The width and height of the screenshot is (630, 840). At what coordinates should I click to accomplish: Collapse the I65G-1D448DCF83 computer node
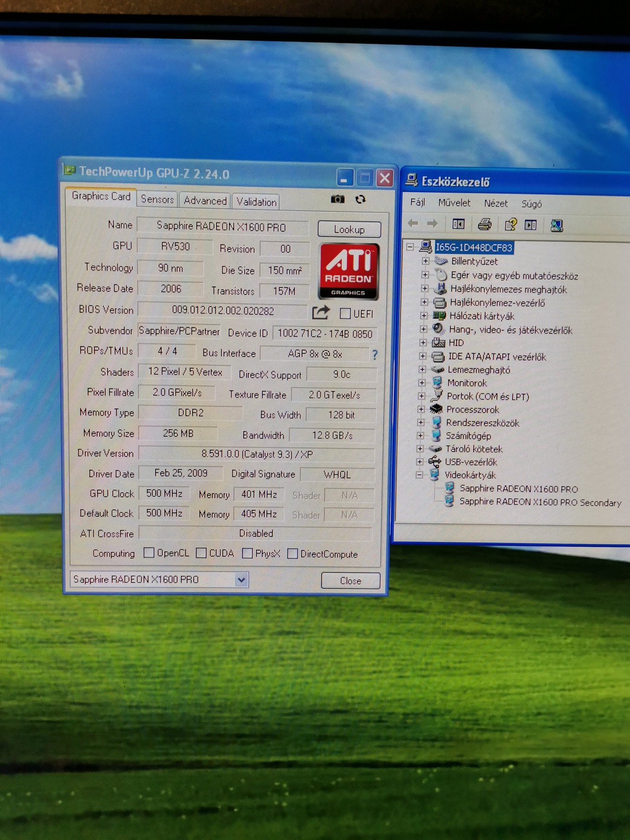(x=410, y=247)
